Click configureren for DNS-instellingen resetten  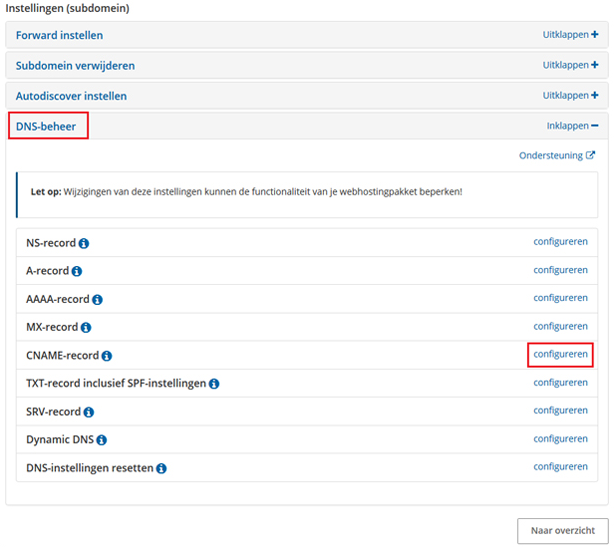coord(560,466)
